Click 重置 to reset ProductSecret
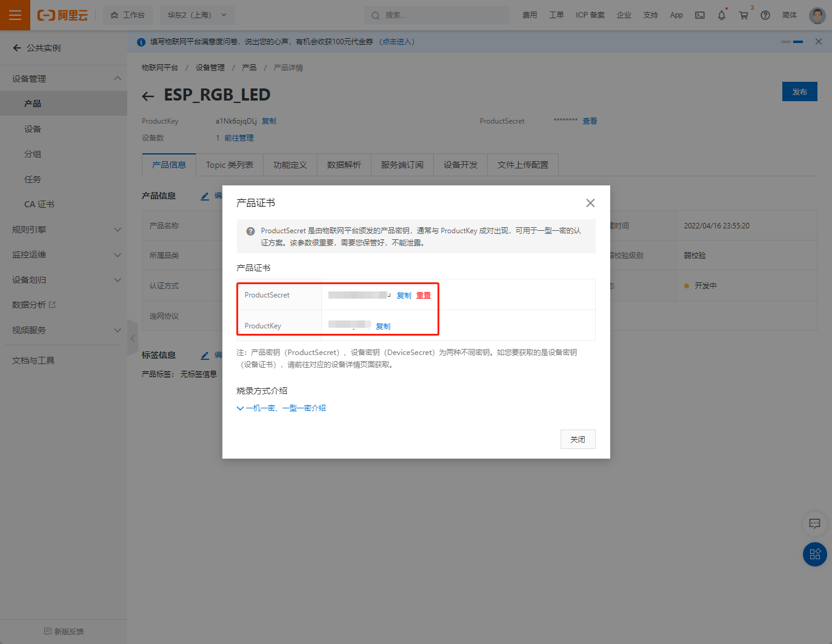This screenshot has height=644, width=832. pos(424,296)
